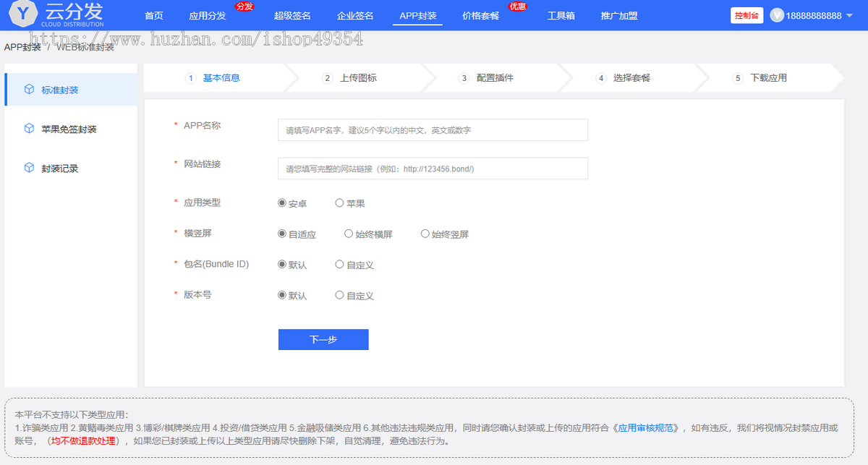This screenshot has width=868, height=465.
Task: Open the 工具箱 nav item
Action: [x=561, y=16]
